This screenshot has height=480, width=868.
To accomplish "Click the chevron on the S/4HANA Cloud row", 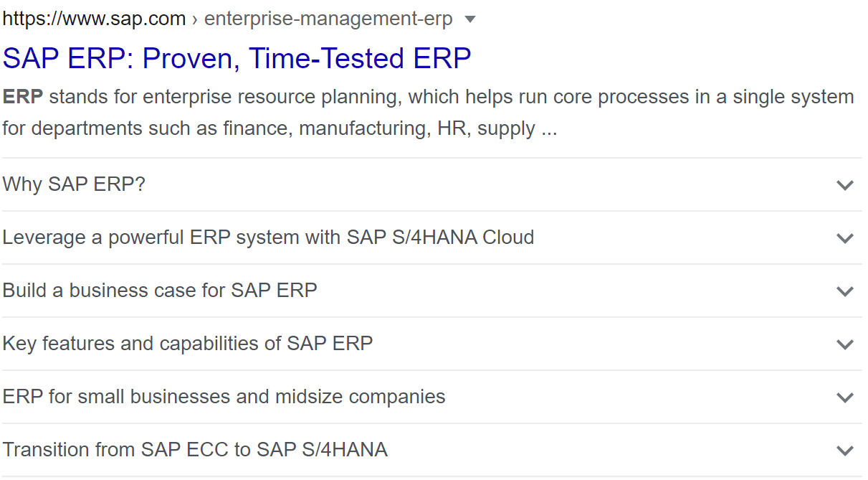I will coord(844,237).
